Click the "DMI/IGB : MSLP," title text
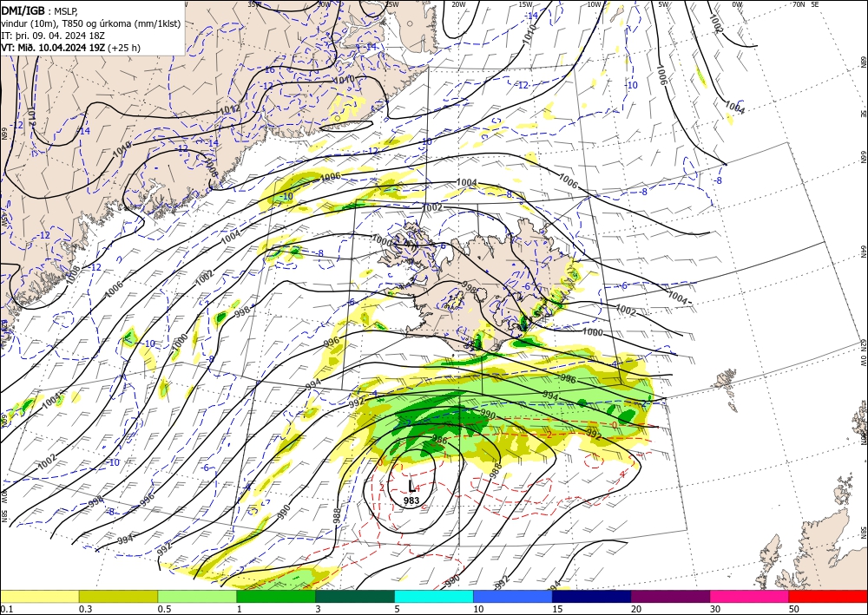 (39, 10)
